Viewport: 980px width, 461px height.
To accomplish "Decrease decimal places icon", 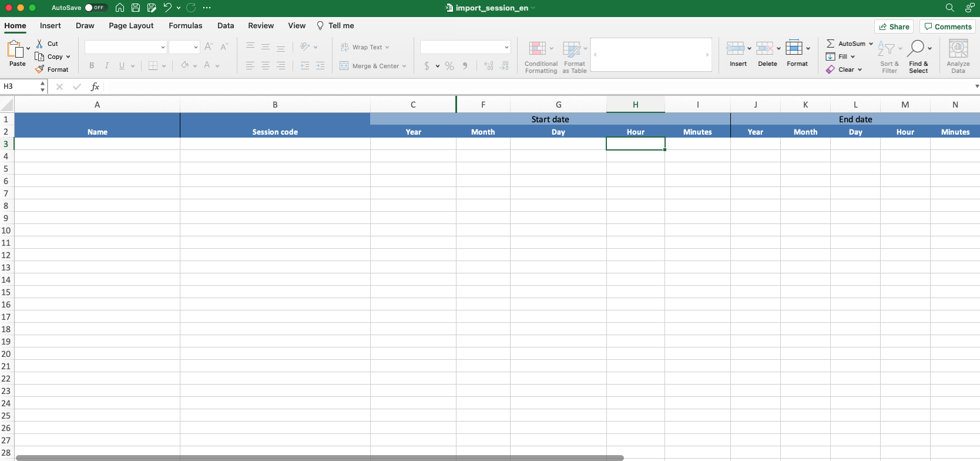I will pyautogui.click(x=504, y=66).
